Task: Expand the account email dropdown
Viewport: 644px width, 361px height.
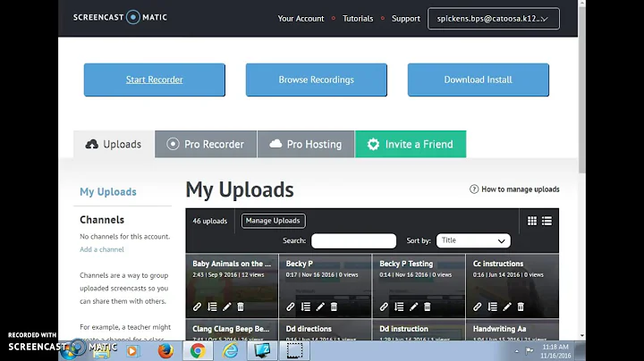Action: [x=493, y=19]
